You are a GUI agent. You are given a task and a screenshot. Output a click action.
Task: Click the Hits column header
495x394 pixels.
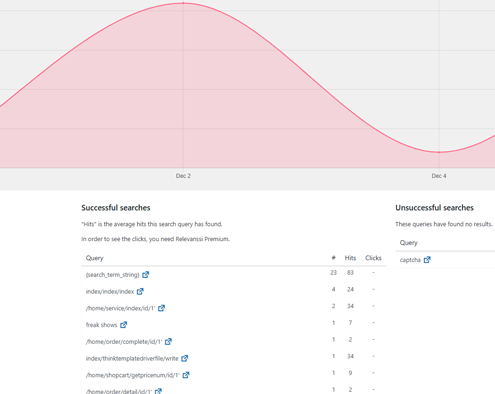350,258
